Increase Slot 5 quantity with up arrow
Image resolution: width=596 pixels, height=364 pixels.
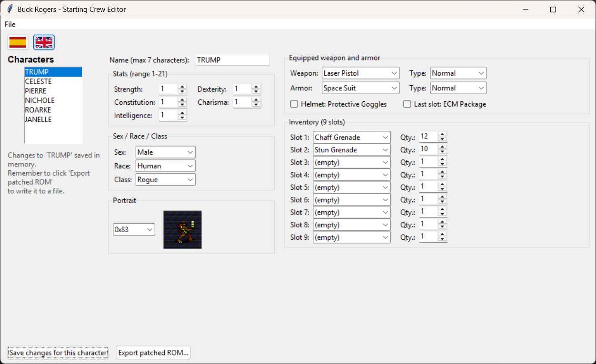coord(443,185)
